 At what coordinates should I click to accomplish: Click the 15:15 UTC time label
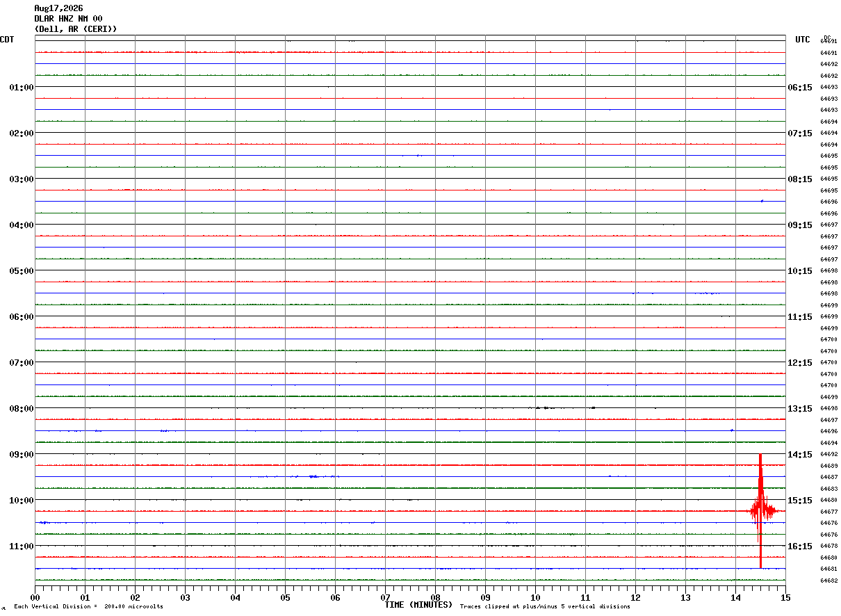[x=800, y=500]
